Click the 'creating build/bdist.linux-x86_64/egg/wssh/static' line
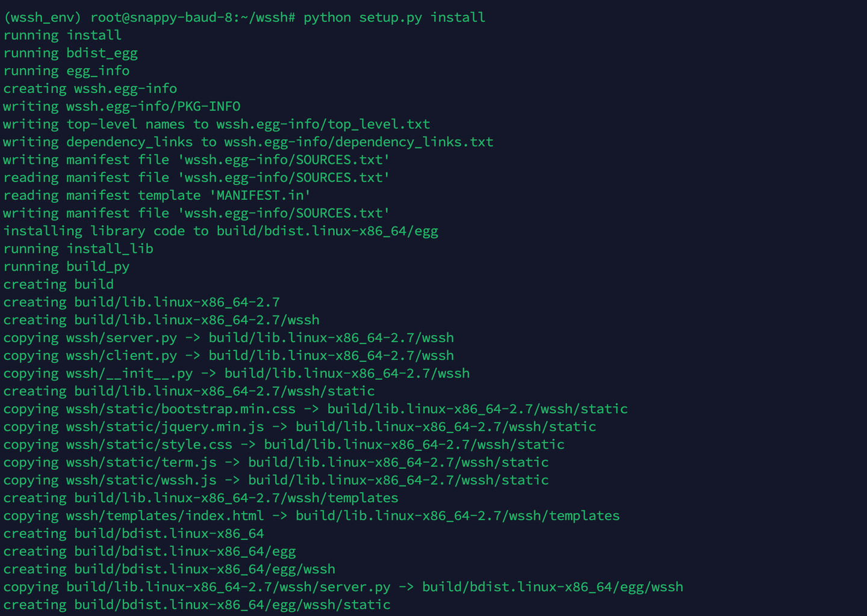The height and width of the screenshot is (616, 867). [197, 605]
